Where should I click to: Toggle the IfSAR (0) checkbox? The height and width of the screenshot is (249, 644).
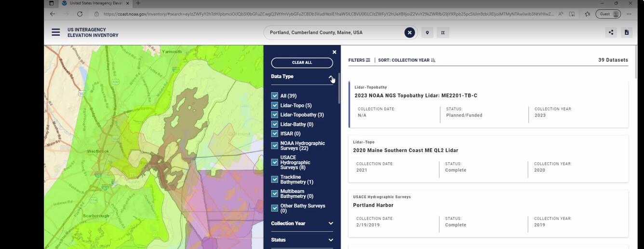[275, 133]
